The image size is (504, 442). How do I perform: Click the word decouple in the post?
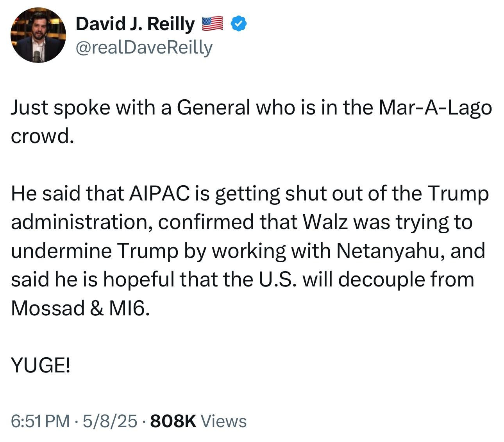pyautogui.click(x=381, y=279)
